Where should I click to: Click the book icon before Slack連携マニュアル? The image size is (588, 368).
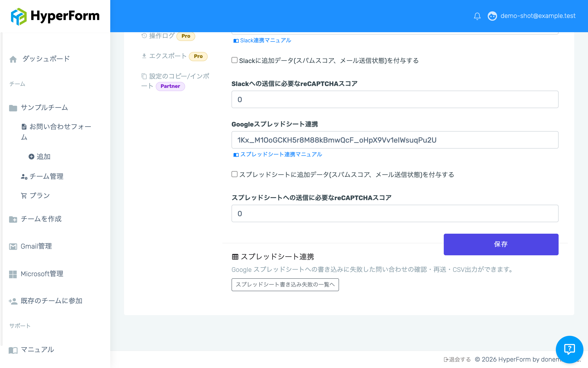click(x=236, y=41)
